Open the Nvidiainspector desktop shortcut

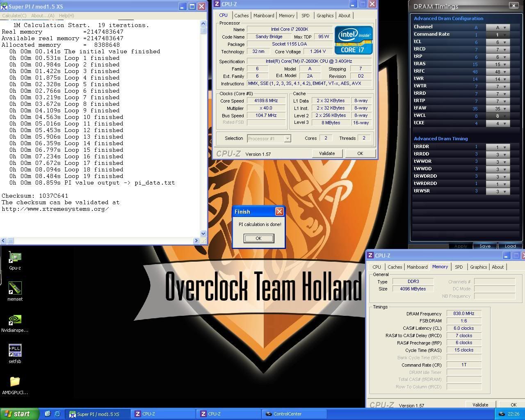click(15, 323)
